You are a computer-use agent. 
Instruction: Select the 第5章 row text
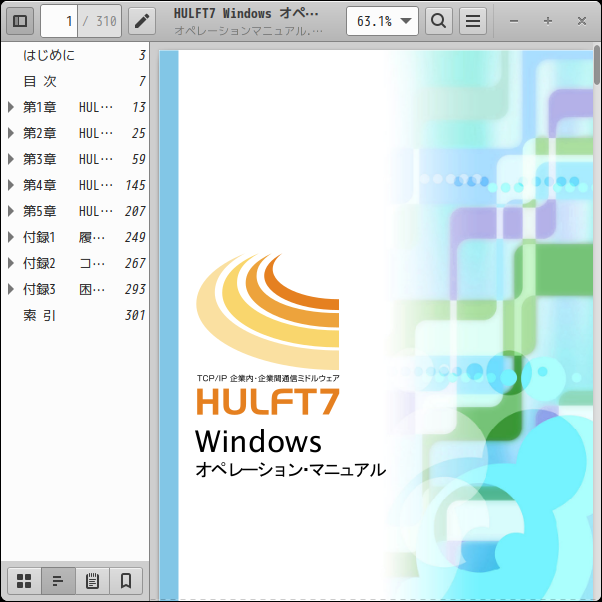coord(68,211)
